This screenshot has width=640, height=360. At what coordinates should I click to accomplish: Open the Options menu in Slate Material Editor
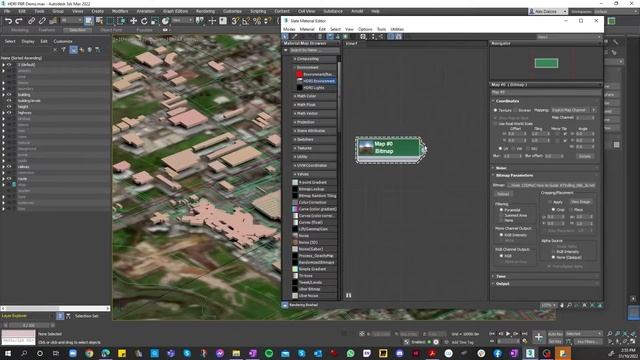[x=365, y=29]
